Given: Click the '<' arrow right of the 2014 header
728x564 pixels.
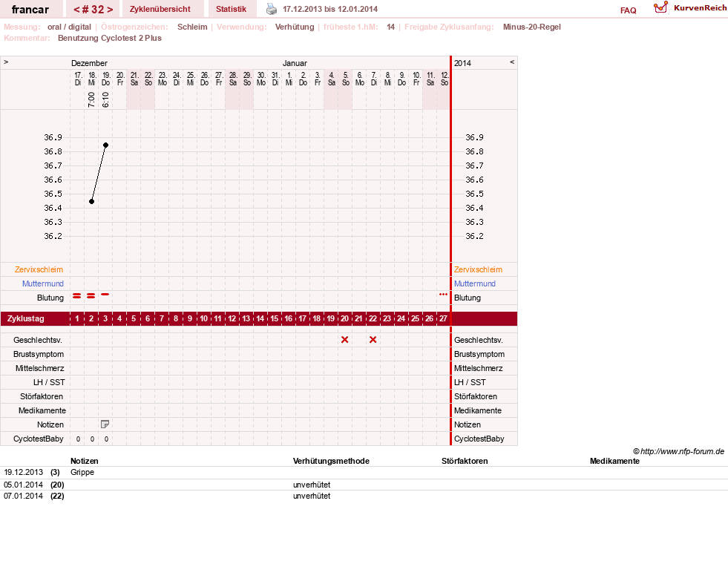Looking at the screenshot, I should pyautogui.click(x=512, y=62).
